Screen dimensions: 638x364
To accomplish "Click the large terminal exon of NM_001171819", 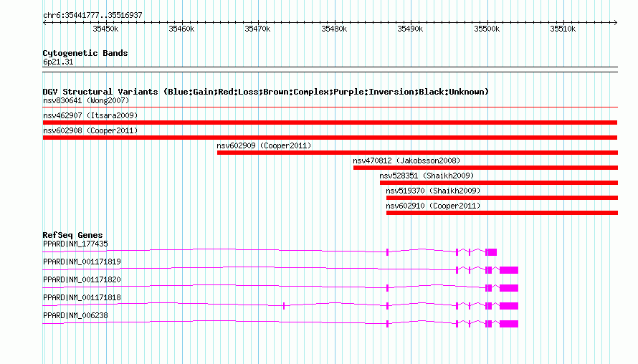I will 509,270.
